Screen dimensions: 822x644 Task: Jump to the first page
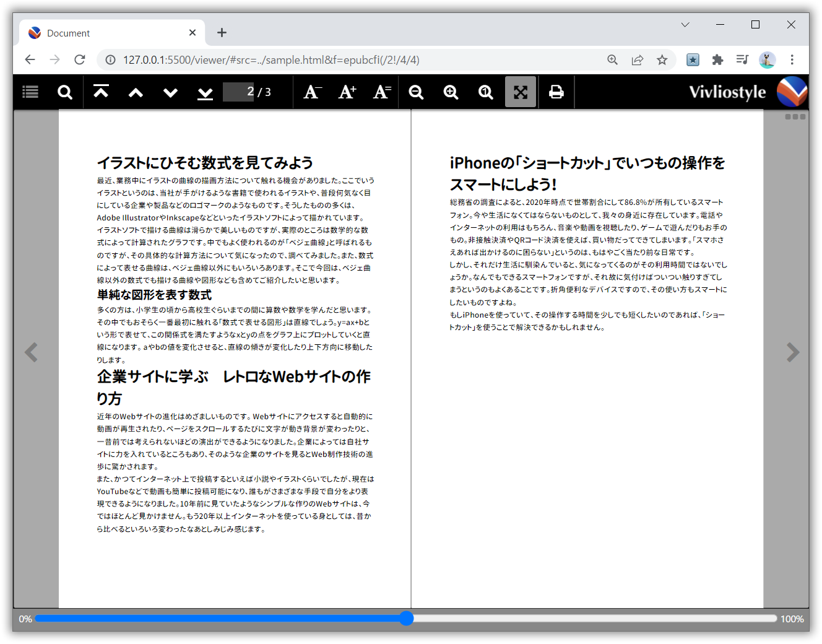101,92
